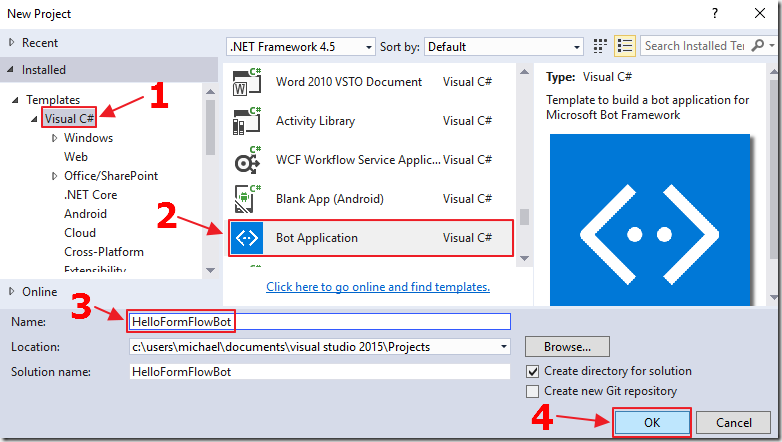
Task: Expand the Windows tree node
Action: pyautogui.click(x=54, y=138)
